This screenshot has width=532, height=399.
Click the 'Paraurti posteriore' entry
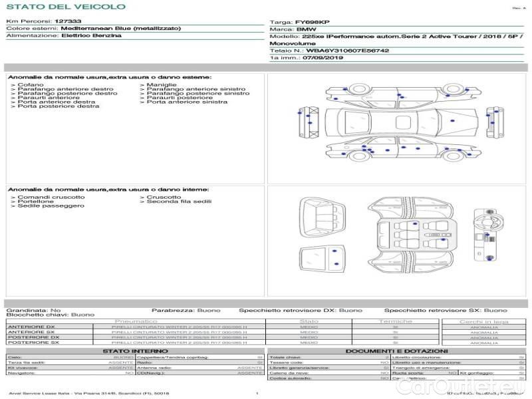180,98
